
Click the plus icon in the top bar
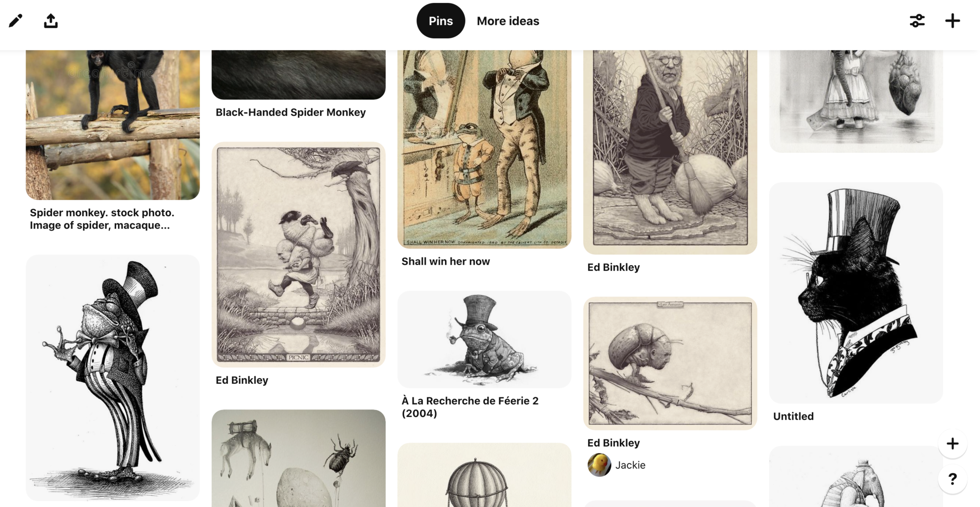point(952,21)
